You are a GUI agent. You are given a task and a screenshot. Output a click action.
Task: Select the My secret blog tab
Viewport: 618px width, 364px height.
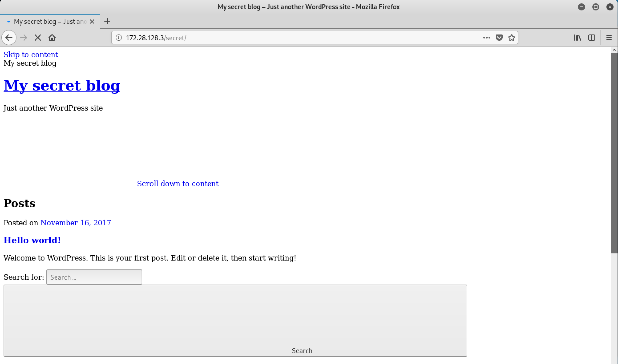coord(50,22)
